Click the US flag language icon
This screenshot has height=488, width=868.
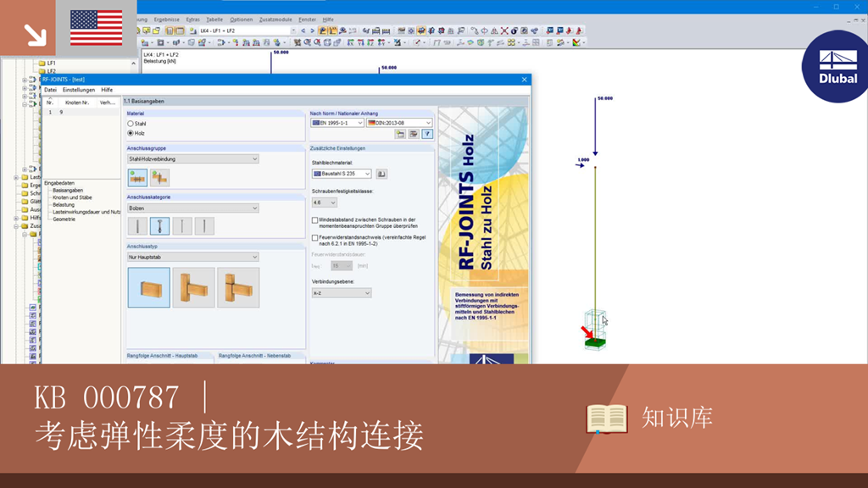97,28
